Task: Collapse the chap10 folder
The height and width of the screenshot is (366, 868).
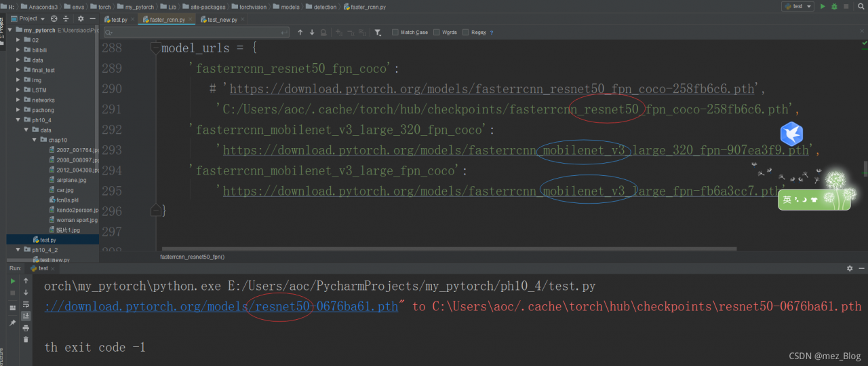Action: (35, 140)
